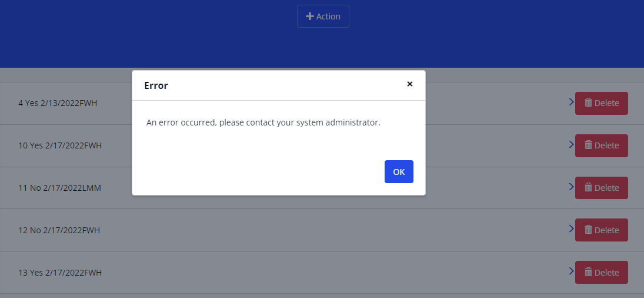This screenshot has height=298, width=644.
Task: Click trash icon in row 11 Delete button
Action: coord(588,187)
